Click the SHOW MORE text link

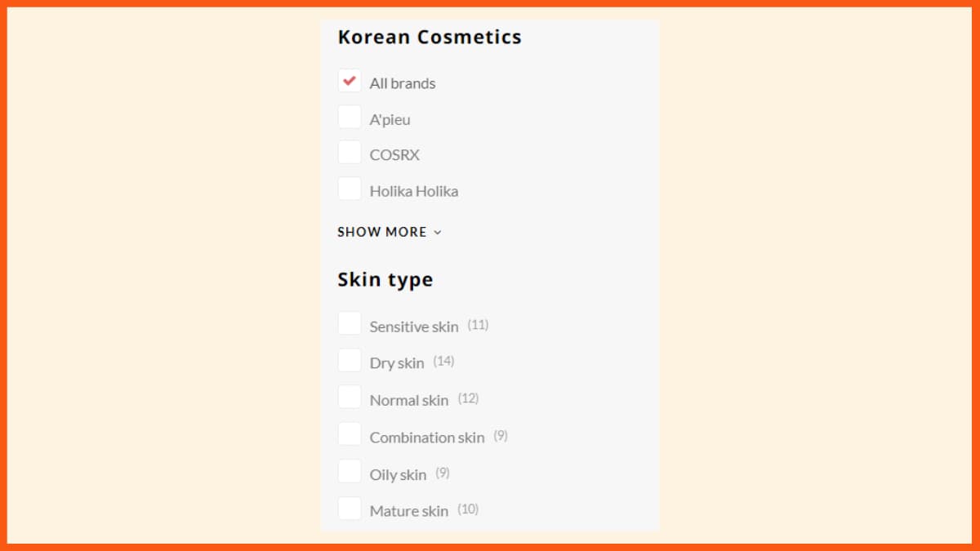click(382, 232)
